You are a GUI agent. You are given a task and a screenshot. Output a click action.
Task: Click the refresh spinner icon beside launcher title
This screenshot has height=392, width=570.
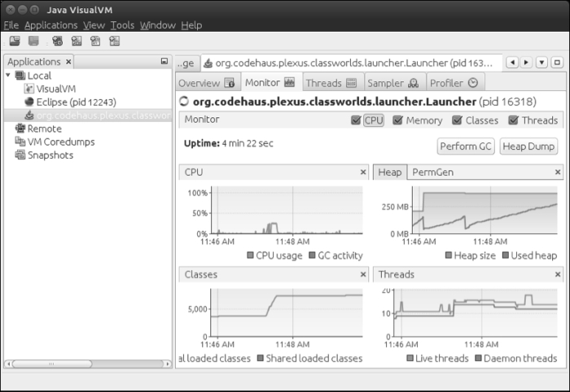click(x=184, y=102)
